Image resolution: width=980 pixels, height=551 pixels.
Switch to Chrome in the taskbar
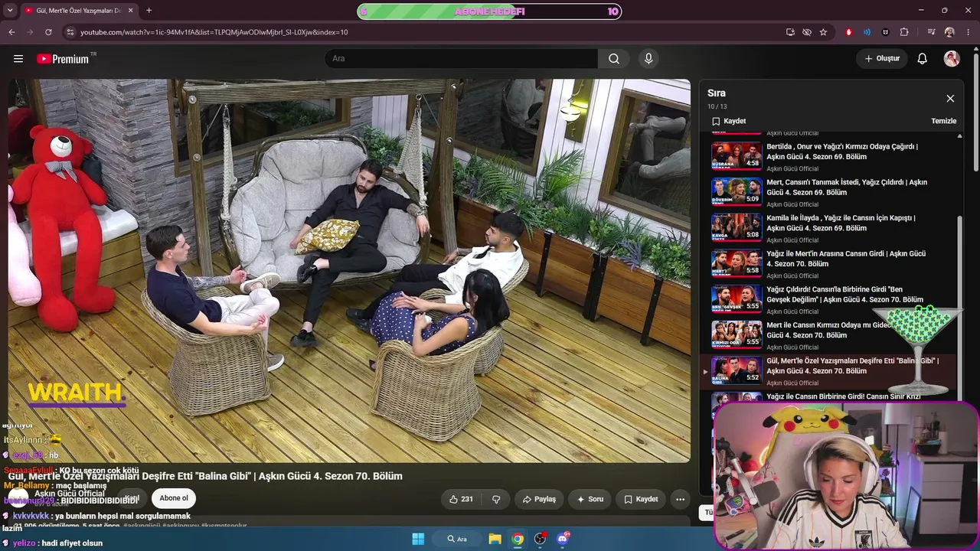[518, 539]
